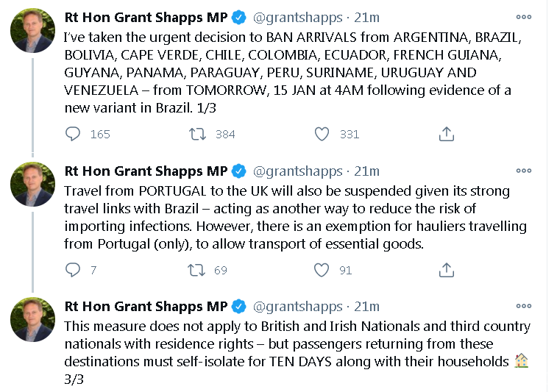557x392 pixels.
Task: Click verified badge on the third tweet
Action: pos(239,307)
